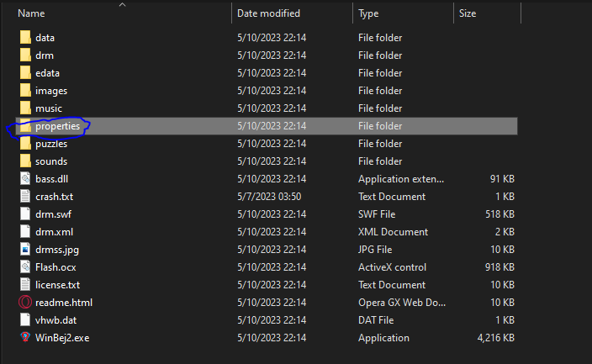
Task: Select the crash.txt text document icon
Action: coord(24,197)
